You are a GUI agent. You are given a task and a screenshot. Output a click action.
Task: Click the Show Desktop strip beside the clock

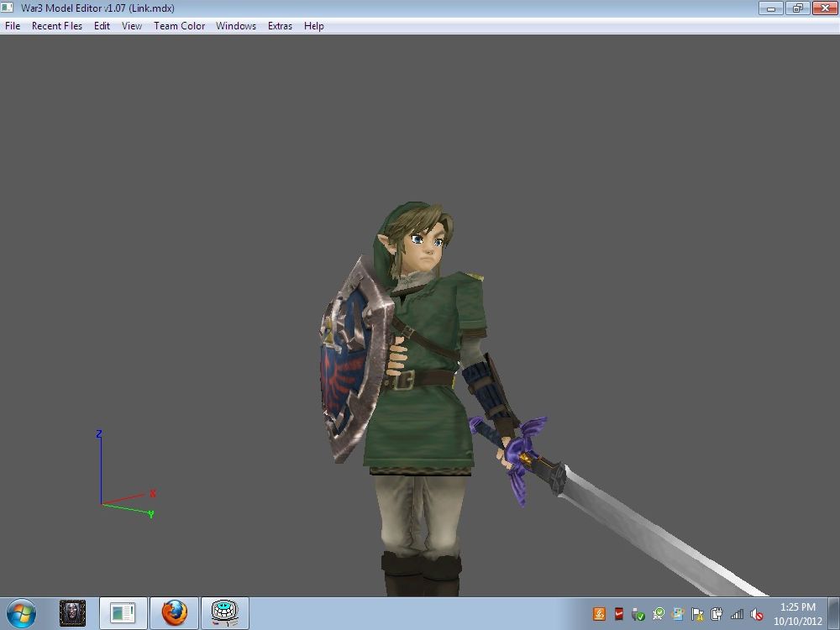pos(834,613)
